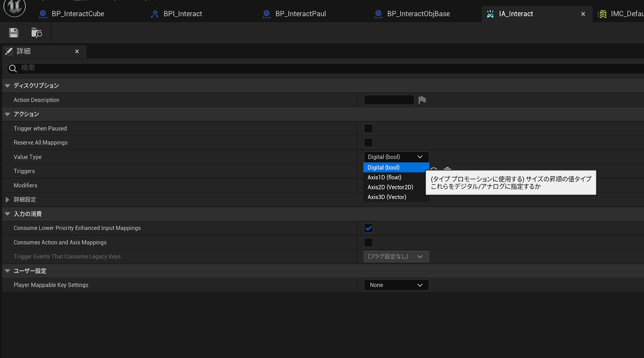The image size is (644, 358).
Task: Click the Trigger Events That Consume Legacy Keys label
Action: (67, 257)
